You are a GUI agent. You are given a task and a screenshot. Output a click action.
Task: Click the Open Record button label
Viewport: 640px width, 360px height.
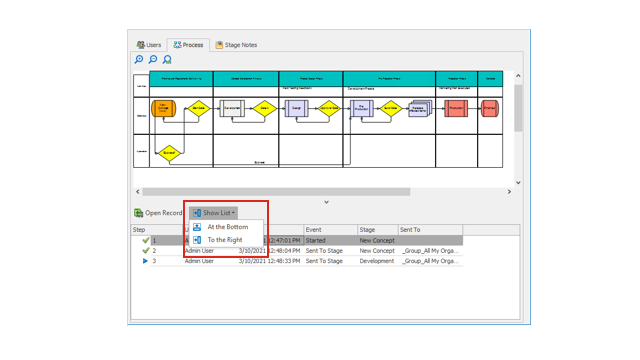[164, 213]
